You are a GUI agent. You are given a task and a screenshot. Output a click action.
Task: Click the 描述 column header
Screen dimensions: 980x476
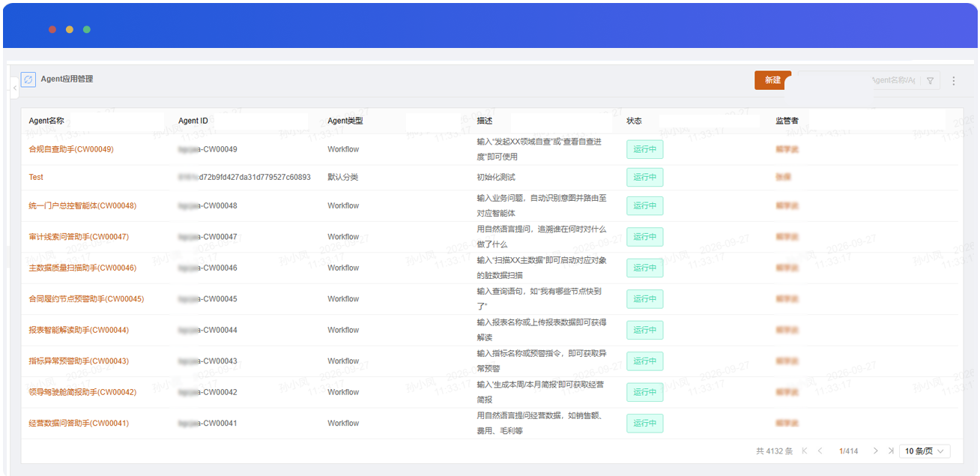click(485, 121)
